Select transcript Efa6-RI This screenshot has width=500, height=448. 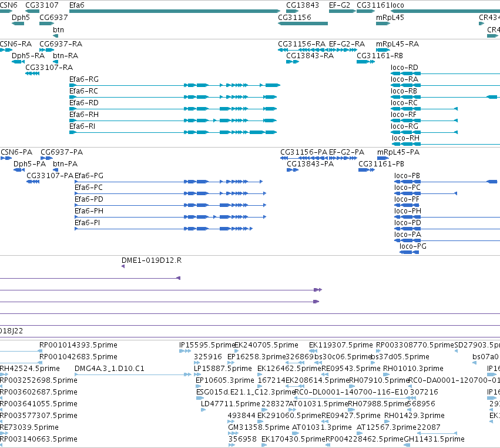tap(82, 126)
